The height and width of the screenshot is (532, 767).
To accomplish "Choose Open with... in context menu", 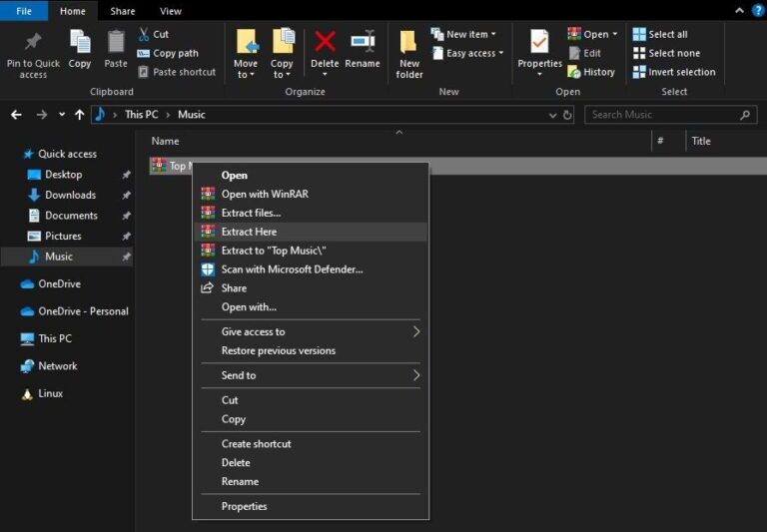I will [311, 307].
